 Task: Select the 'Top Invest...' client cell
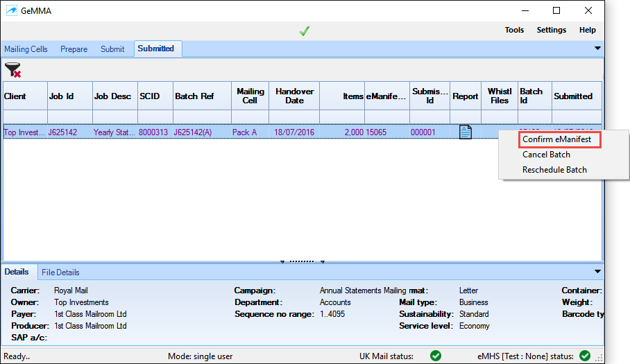[24, 132]
